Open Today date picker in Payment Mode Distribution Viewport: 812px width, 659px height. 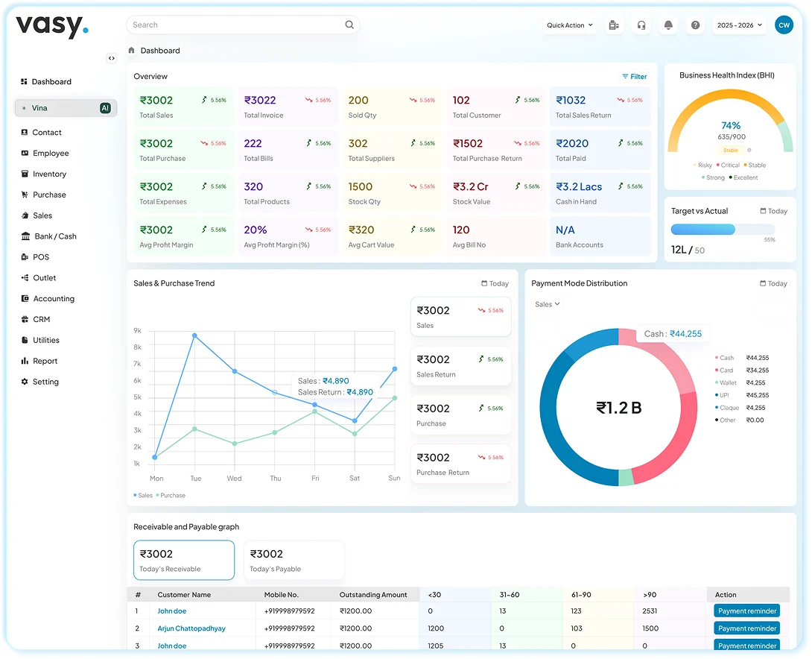click(773, 283)
